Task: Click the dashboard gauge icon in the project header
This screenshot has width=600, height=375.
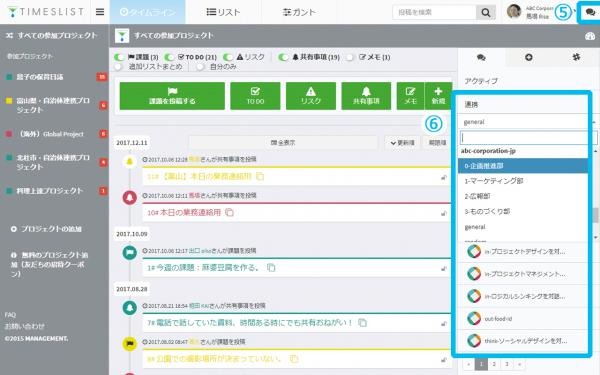Action: [590, 36]
